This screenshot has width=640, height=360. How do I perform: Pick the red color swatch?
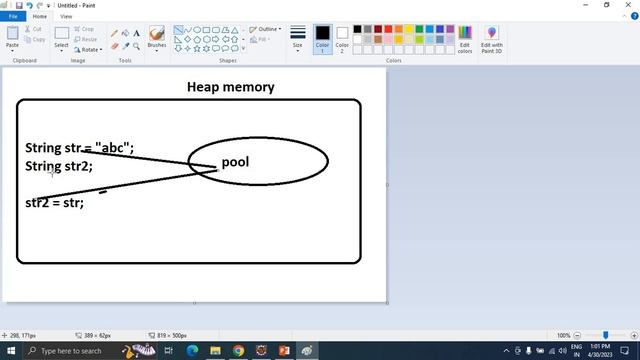388,29
